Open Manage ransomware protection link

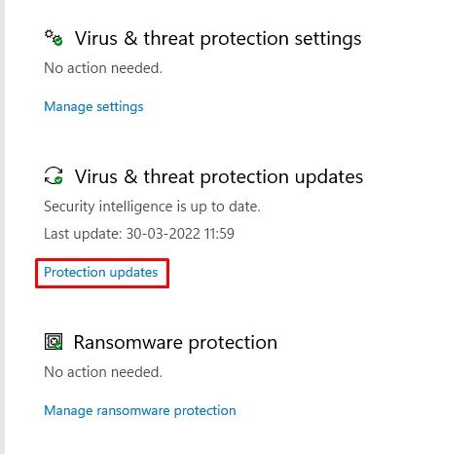coord(140,411)
